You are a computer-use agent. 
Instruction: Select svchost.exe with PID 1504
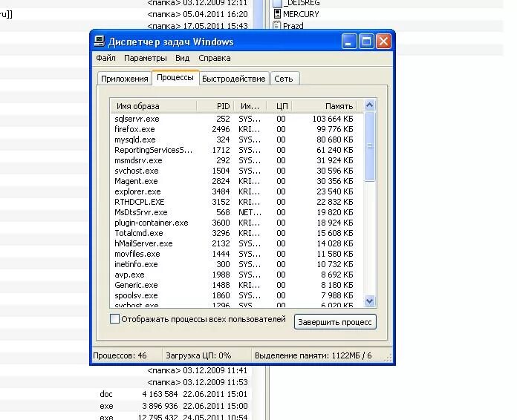(x=237, y=171)
